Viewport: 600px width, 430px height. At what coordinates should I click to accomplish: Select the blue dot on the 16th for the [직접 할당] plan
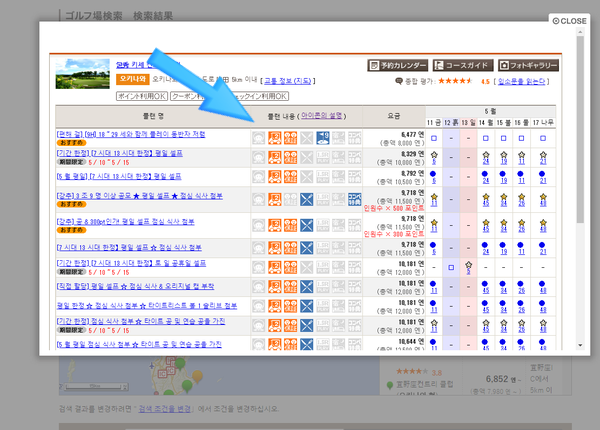click(520, 284)
